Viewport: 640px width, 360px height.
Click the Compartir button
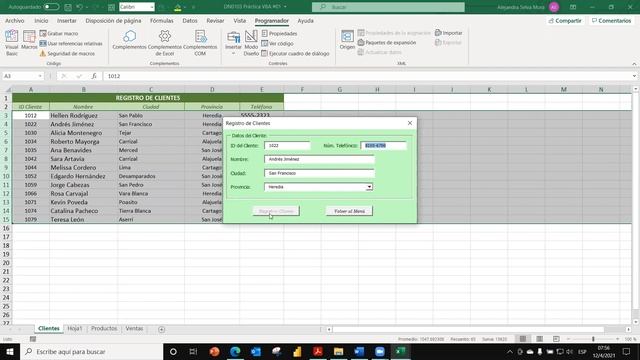(x=565, y=20)
